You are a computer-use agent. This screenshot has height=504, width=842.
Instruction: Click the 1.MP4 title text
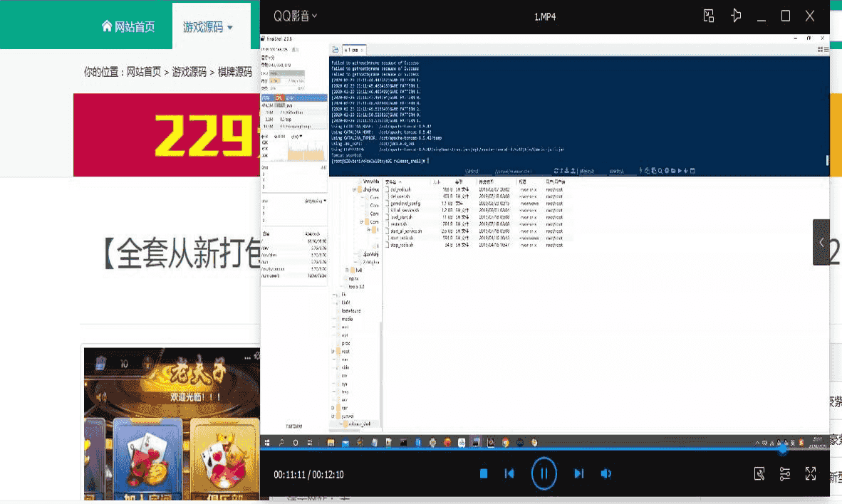click(544, 16)
